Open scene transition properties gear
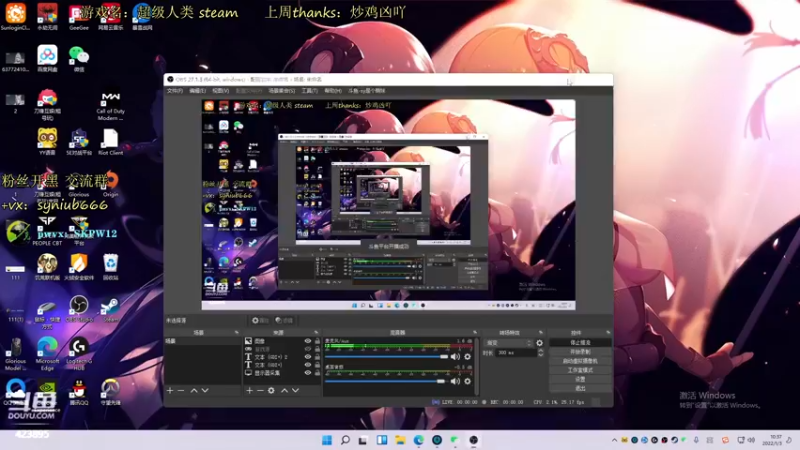Image resolution: width=800 pixels, height=450 pixels. (x=540, y=343)
